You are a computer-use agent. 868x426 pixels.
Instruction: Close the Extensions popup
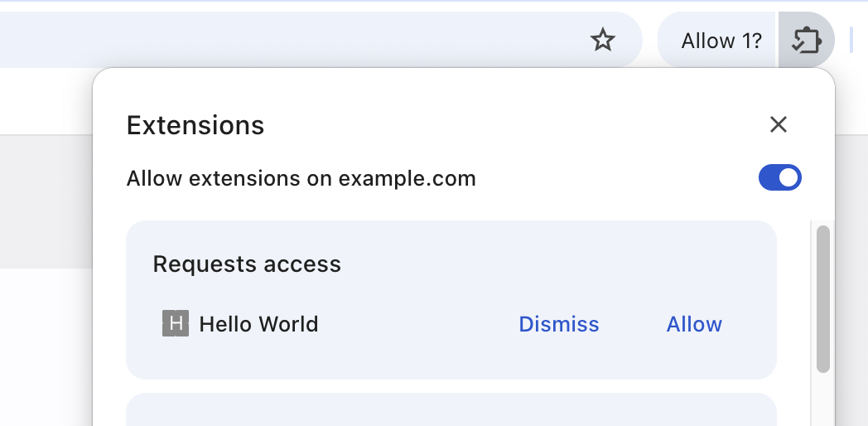coord(778,124)
